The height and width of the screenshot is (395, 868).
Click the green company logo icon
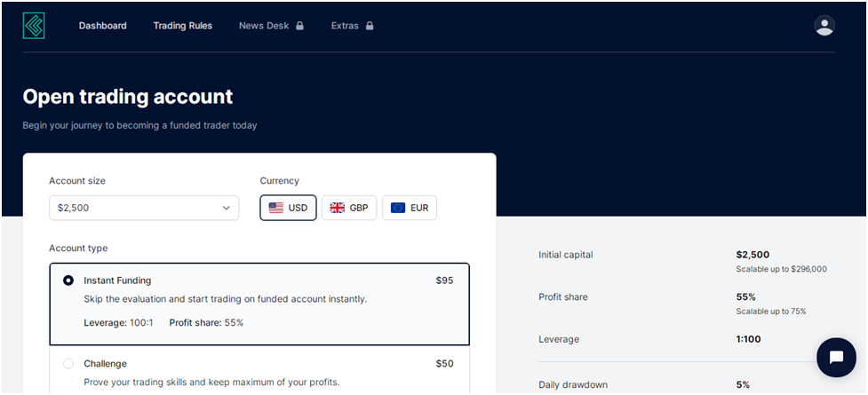(x=34, y=26)
